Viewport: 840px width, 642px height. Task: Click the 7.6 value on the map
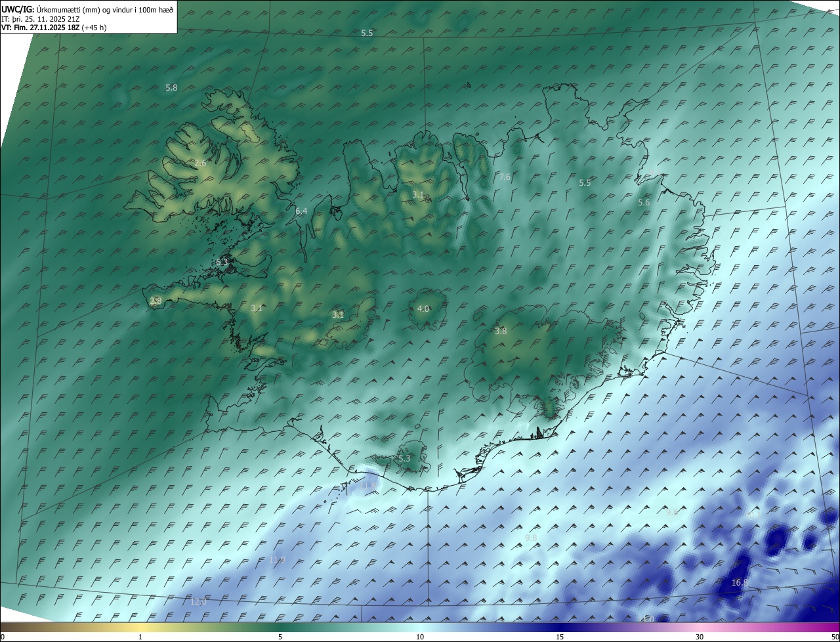505,177
